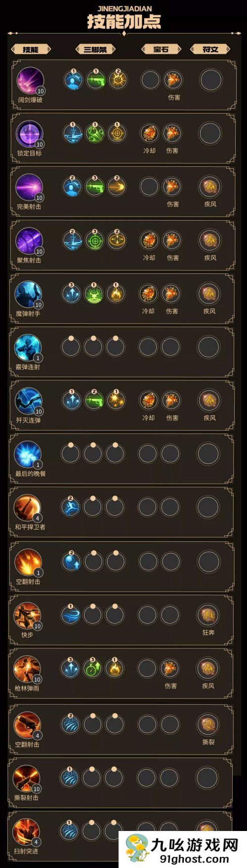Switch to the 技能 column header
Viewport: 247px width, 868px height.
click(x=31, y=49)
